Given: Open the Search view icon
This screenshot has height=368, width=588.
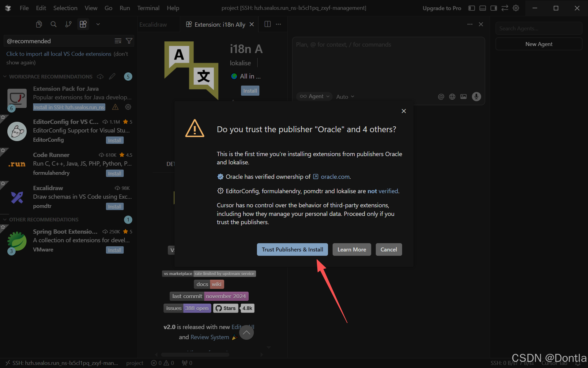Looking at the screenshot, I should pyautogui.click(x=54, y=24).
